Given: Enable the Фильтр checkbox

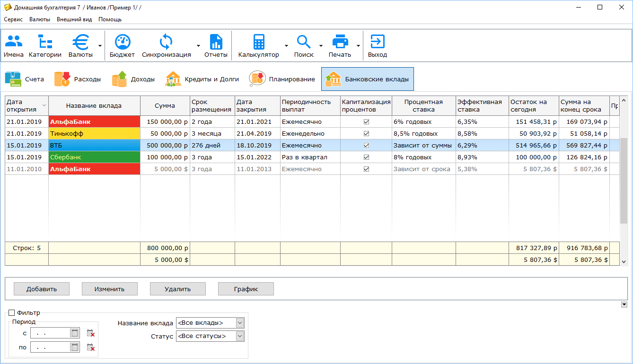Looking at the screenshot, I should coord(12,312).
